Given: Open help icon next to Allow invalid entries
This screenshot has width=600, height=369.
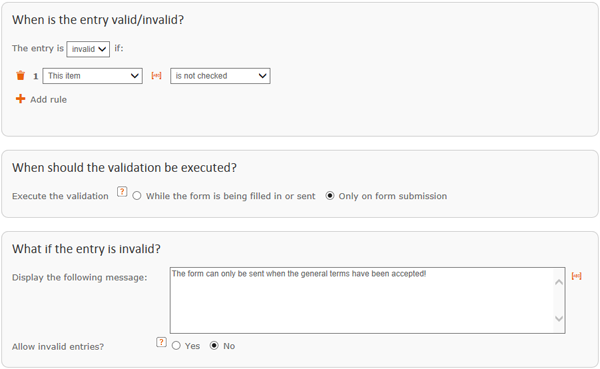Looking at the screenshot, I should pos(161,342).
